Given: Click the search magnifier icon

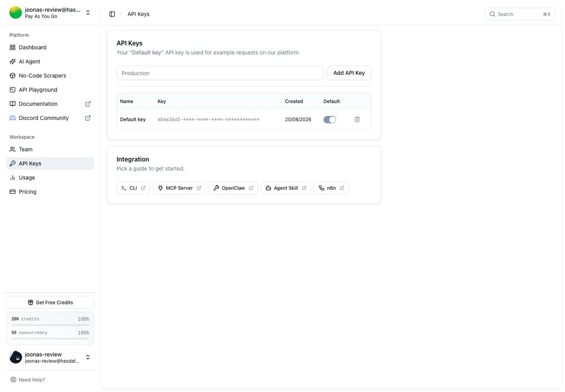Looking at the screenshot, I should click(x=492, y=14).
